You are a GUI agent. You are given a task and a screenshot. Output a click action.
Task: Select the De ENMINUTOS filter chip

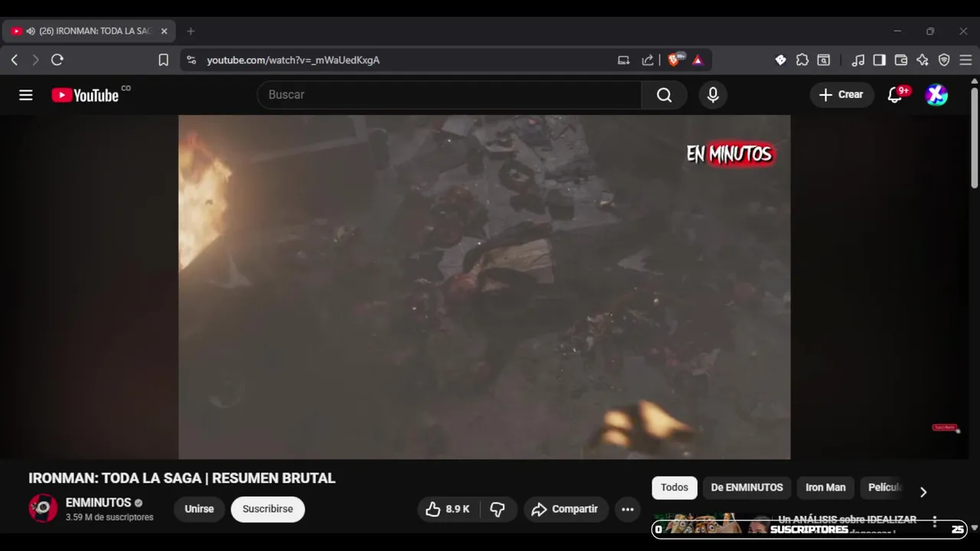[746, 487]
